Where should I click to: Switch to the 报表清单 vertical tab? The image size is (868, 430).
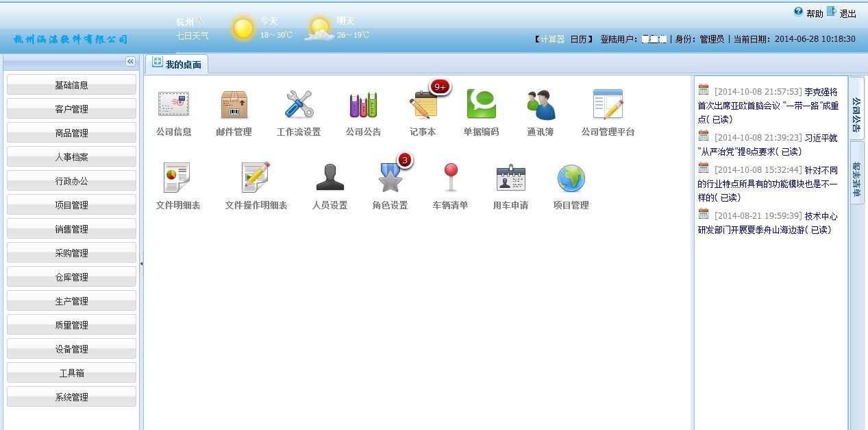856,180
